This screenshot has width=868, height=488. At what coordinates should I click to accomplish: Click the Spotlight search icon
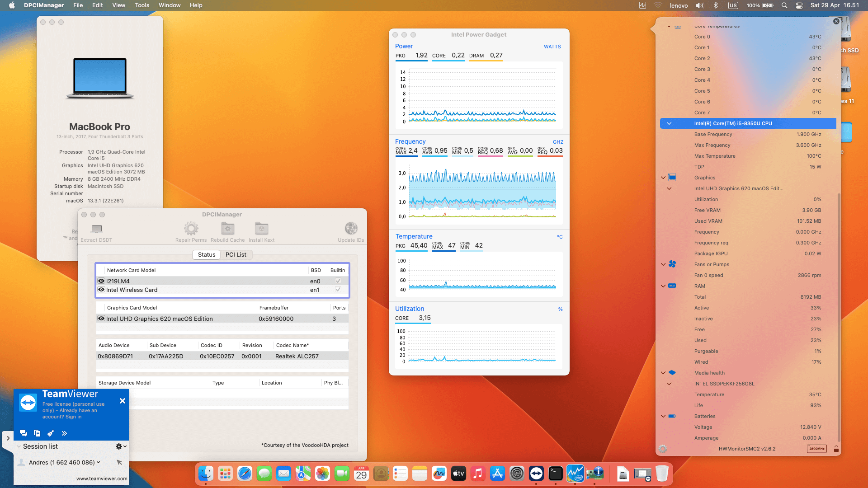pos(784,5)
